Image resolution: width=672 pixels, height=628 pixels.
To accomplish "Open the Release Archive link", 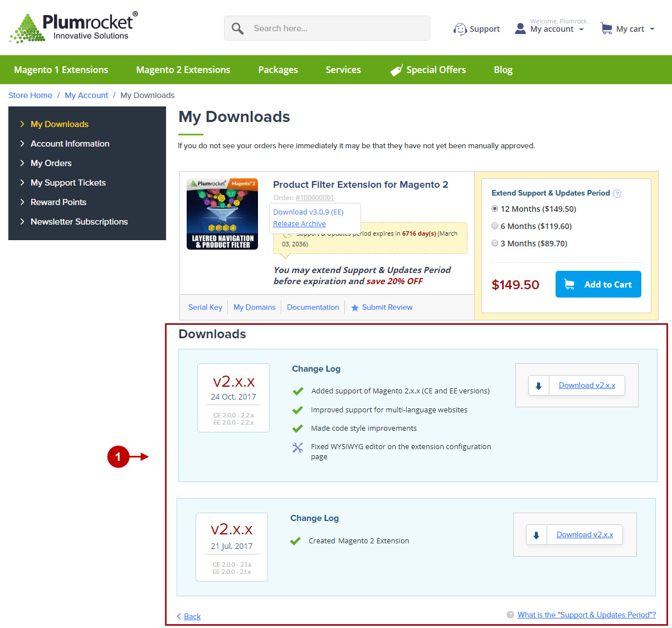I will (x=299, y=224).
